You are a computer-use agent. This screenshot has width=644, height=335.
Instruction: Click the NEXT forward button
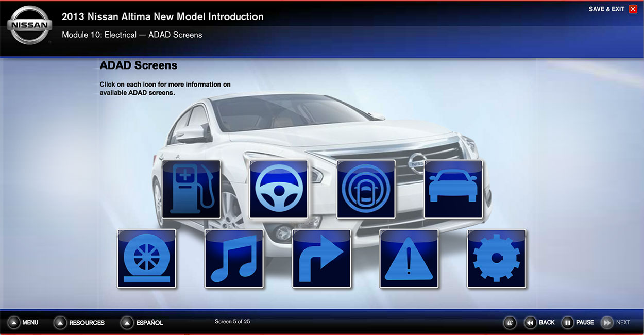pyautogui.click(x=607, y=323)
